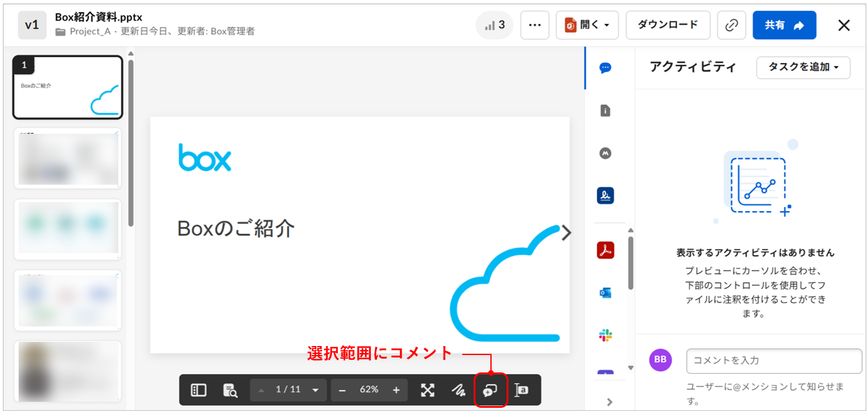Open the Adobe Acrobat integration icon
Image resolution: width=868 pixels, height=412 pixels.
605,250
